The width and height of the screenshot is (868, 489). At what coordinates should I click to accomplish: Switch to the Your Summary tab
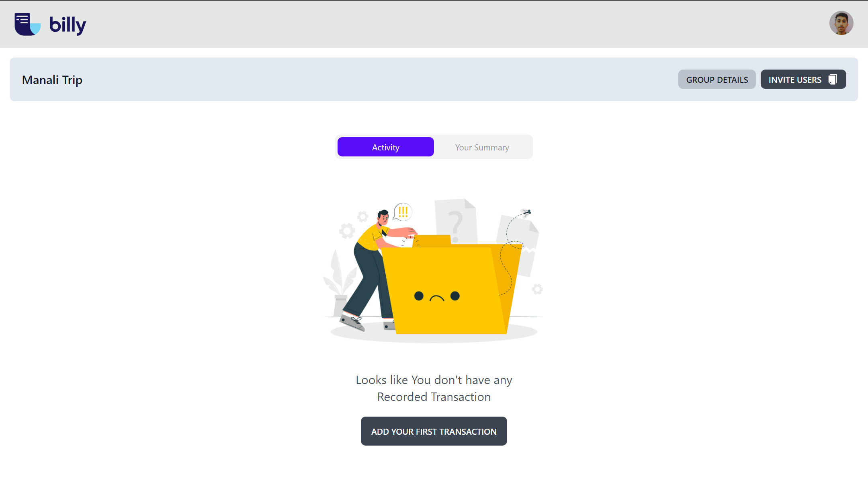[482, 147]
